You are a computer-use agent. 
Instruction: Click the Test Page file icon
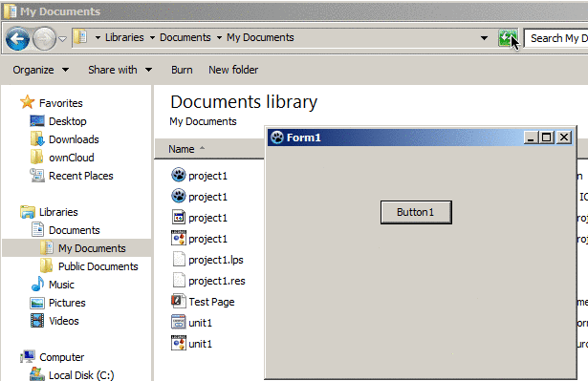pos(179,301)
